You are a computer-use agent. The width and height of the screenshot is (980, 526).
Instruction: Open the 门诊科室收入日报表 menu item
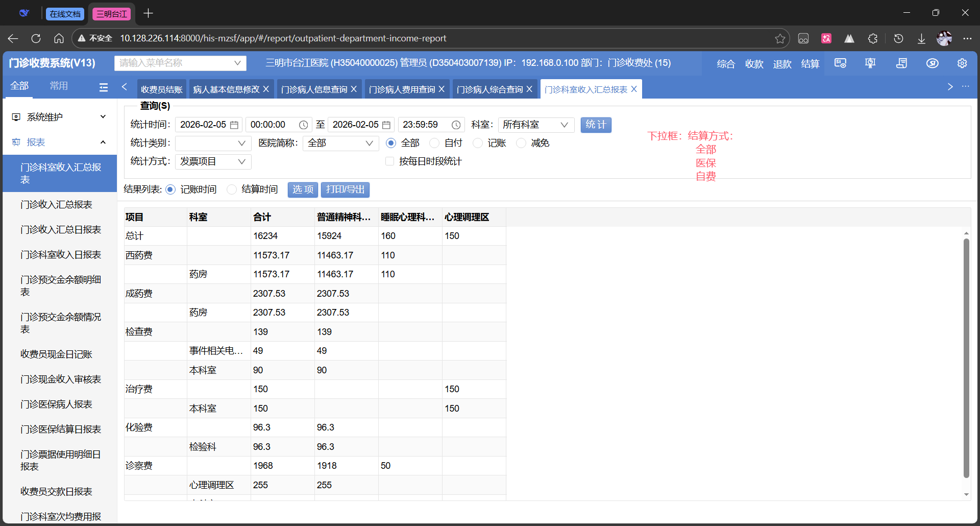(61, 254)
